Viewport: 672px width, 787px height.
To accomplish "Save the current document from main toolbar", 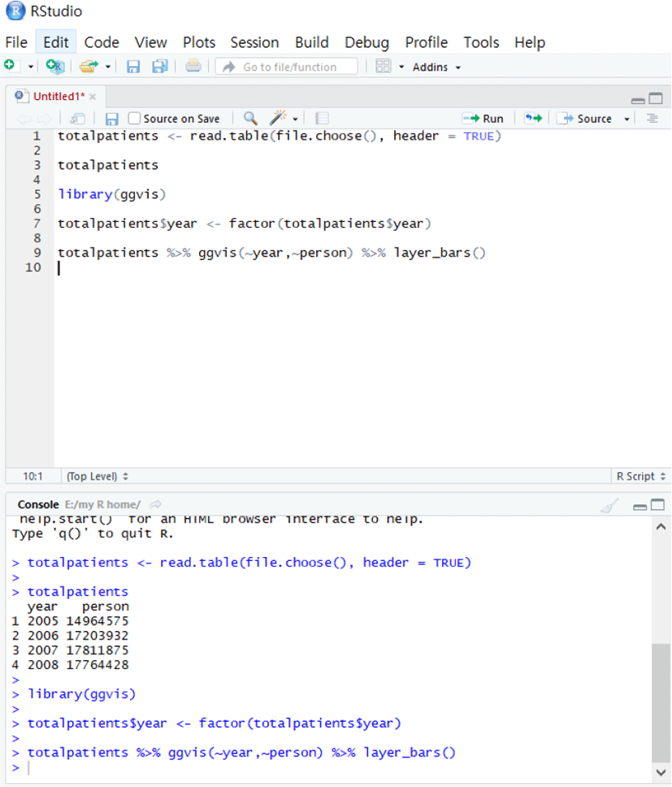I will click(133, 67).
